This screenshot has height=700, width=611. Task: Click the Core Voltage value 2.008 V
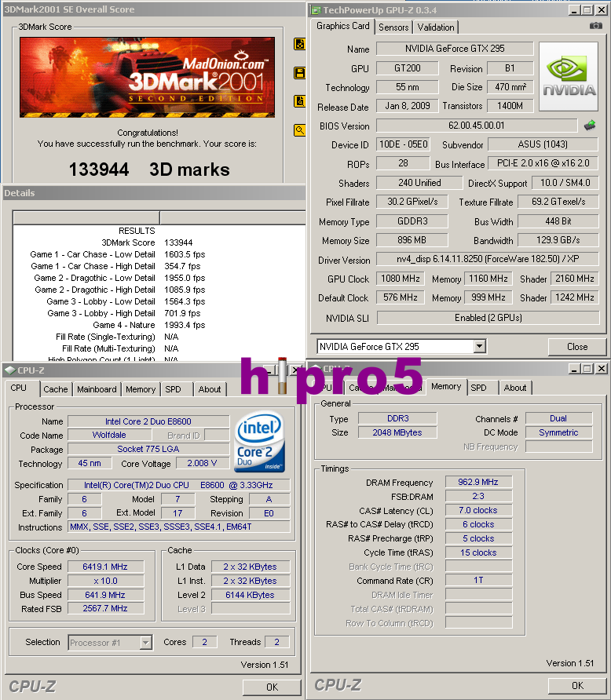[203, 463]
